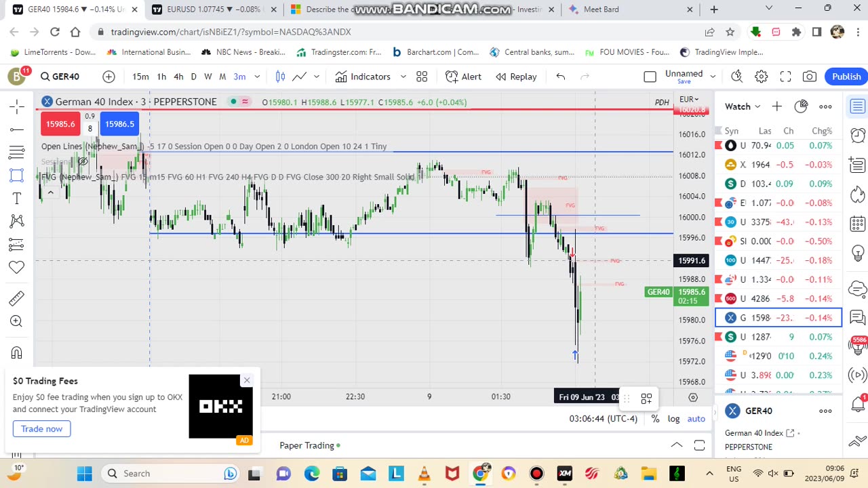Expand the Paper Trading panel chevron

[x=677, y=445]
